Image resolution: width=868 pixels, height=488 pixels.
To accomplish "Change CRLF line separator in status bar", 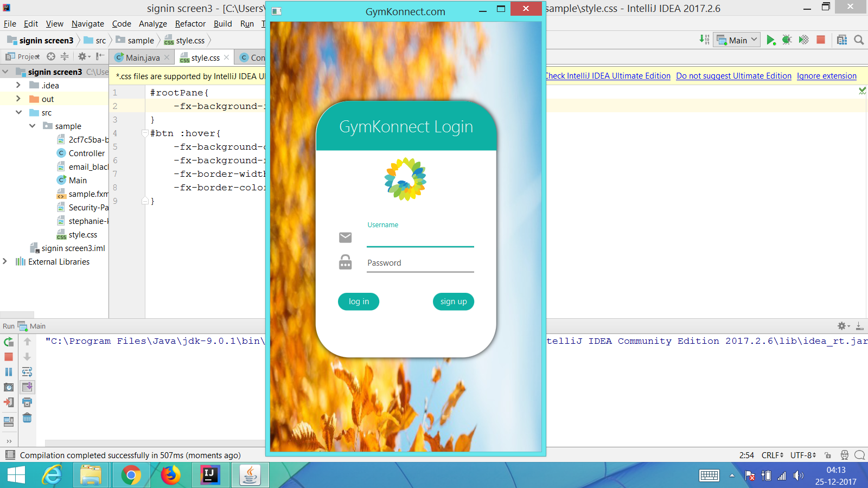I will pyautogui.click(x=772, y=455).
